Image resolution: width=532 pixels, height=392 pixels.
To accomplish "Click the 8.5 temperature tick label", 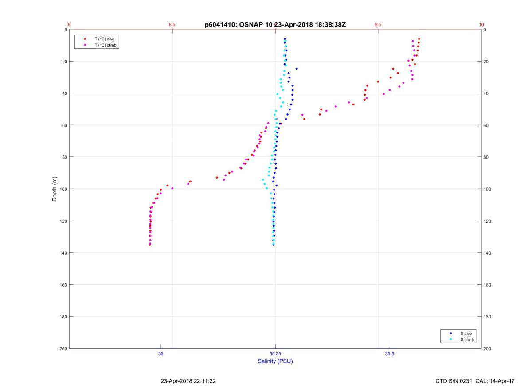I will [172, 25].
